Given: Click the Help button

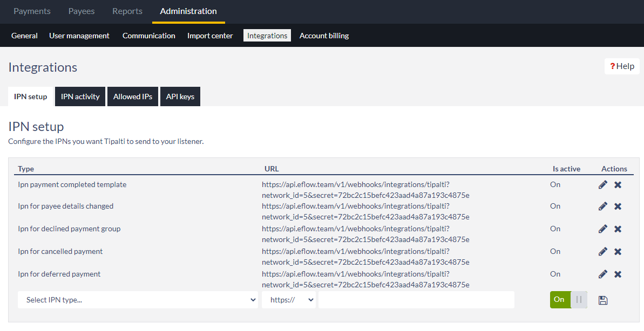Looking at the screenshot, I should pyautogui.click(x=622, y=66).
